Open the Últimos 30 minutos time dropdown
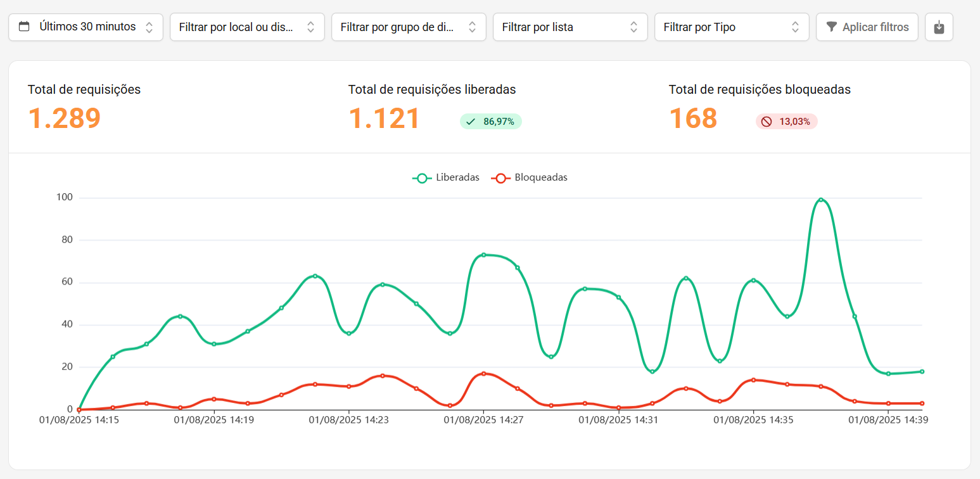This screenshot has height=479, width=980. tap(86, 27)
